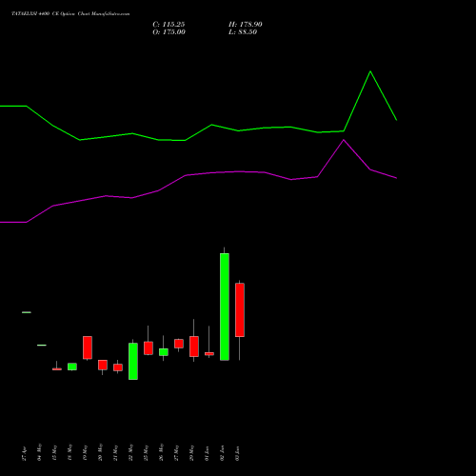This screenshot has height=476, width=476.
Task: Click the 20 May date label
Action: [x=101, y=452]
